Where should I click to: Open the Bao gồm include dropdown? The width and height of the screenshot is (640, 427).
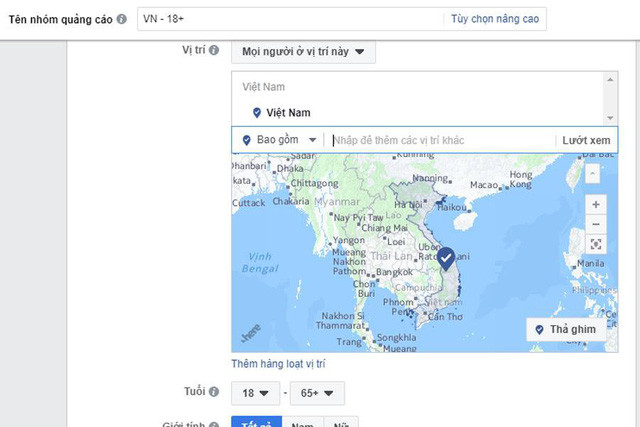[279, 141]
